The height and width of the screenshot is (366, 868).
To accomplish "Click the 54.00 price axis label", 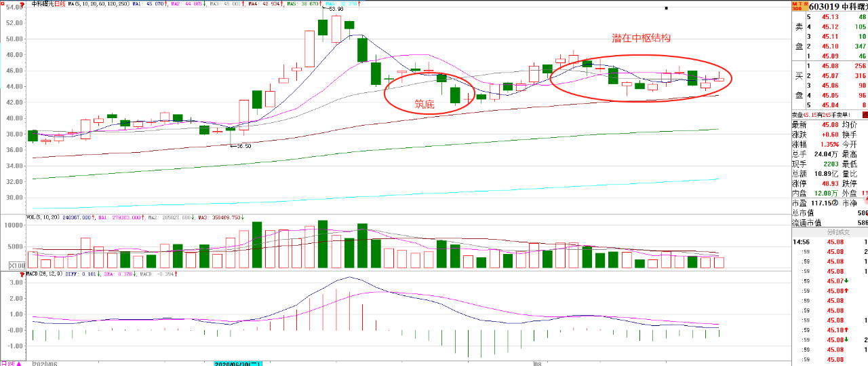I will pos(14,7).
